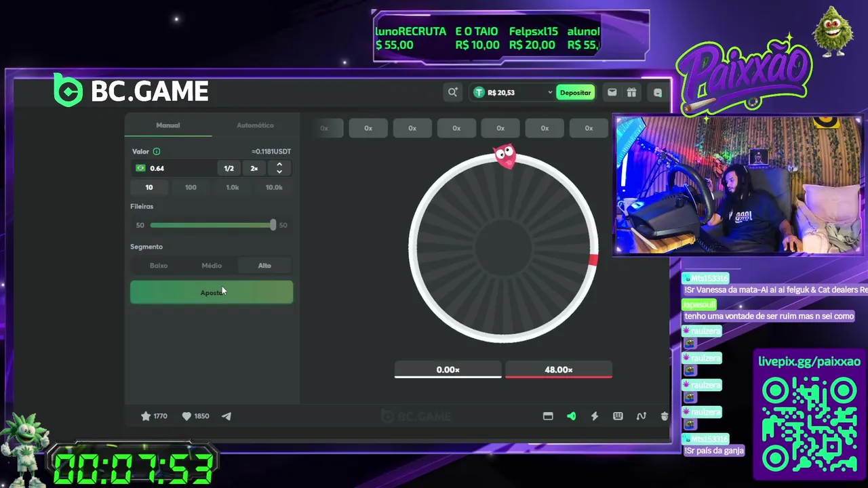
Task: Open the live stats graph icon
Action: 641,416
